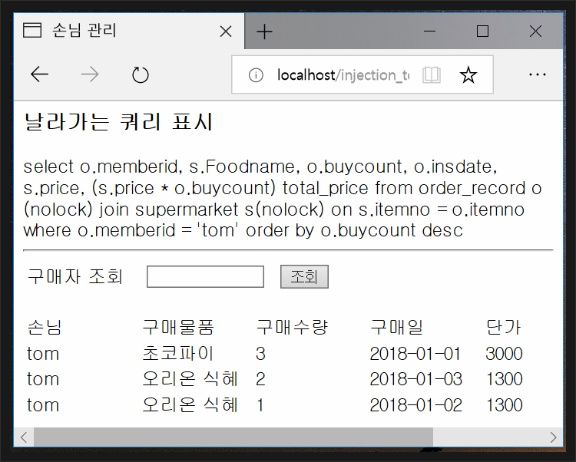Toggle reading view book icon
Viewport: 576px width, 462px height.
[431, 75]
